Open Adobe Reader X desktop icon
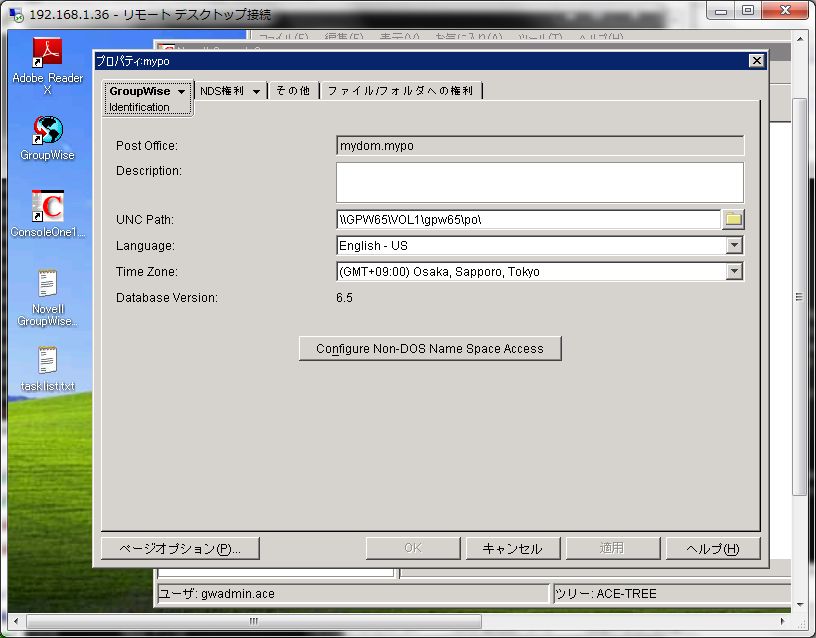The image size is (816, 638). pyautogui.click(x=47, y=66)
